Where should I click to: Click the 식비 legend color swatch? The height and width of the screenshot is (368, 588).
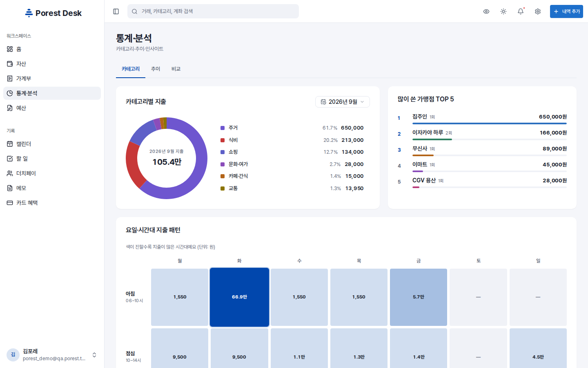coord(223,140)
